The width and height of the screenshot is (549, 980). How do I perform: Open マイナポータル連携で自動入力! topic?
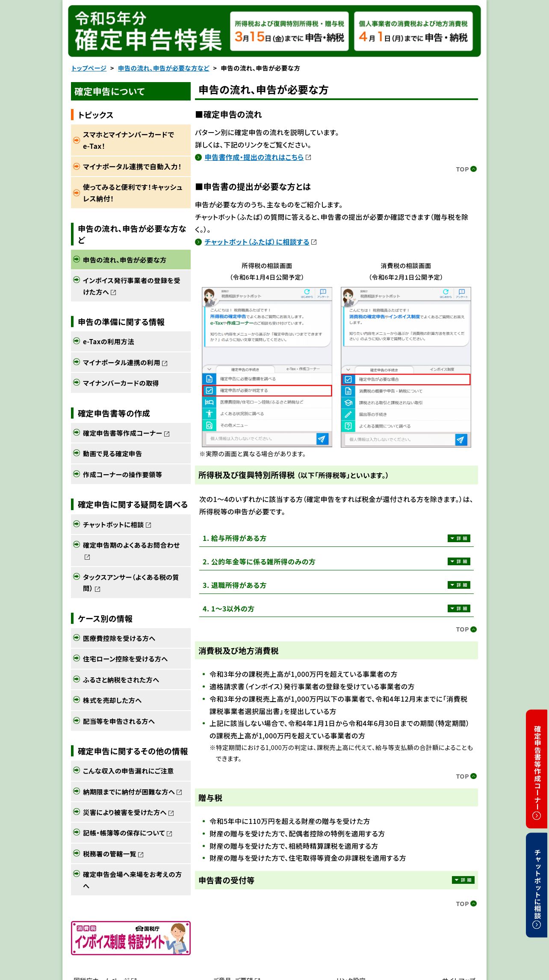click(131, 167)
